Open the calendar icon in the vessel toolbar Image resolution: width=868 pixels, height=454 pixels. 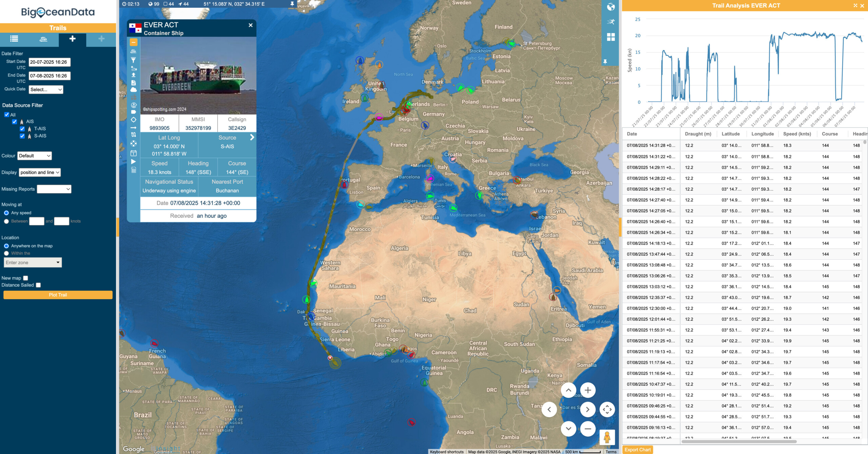point(133,153)
